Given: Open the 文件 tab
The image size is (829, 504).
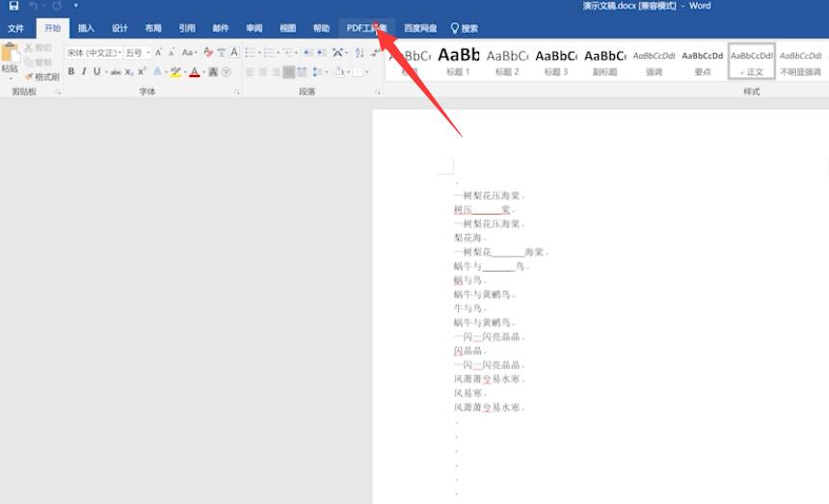Looking at the screenshot, I should 15,29.
